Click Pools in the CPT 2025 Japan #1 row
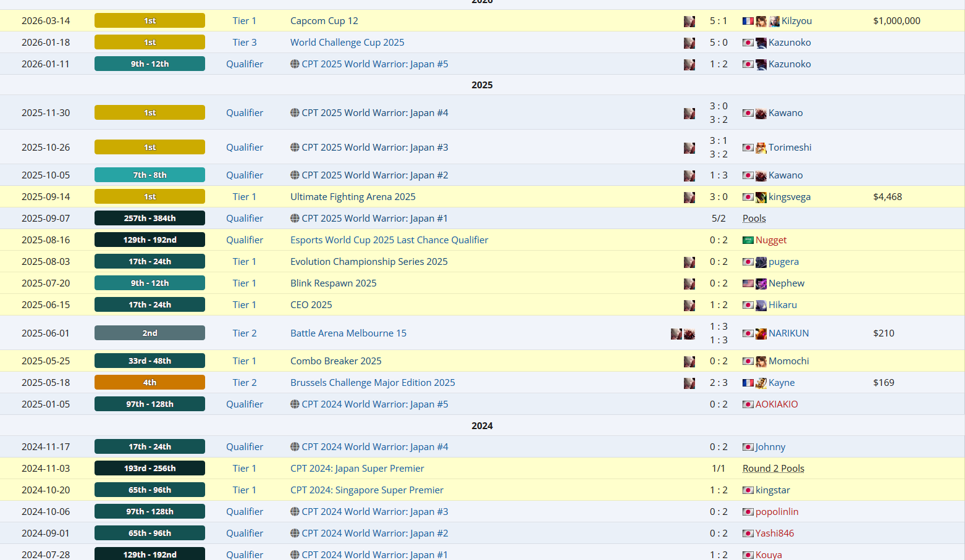Image resolution: width=965 pixels, height=560 pixels. click(754, 219)
